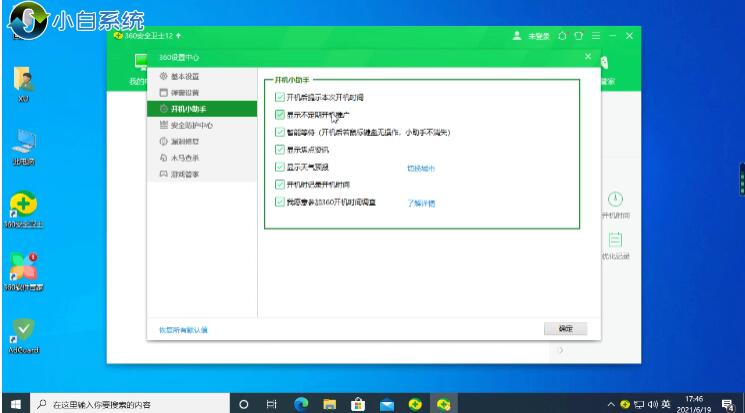Uncheck 开机后提示本次开机时间 checkbox
This screenshot has width=745, height=413.
tap(280, 97)
